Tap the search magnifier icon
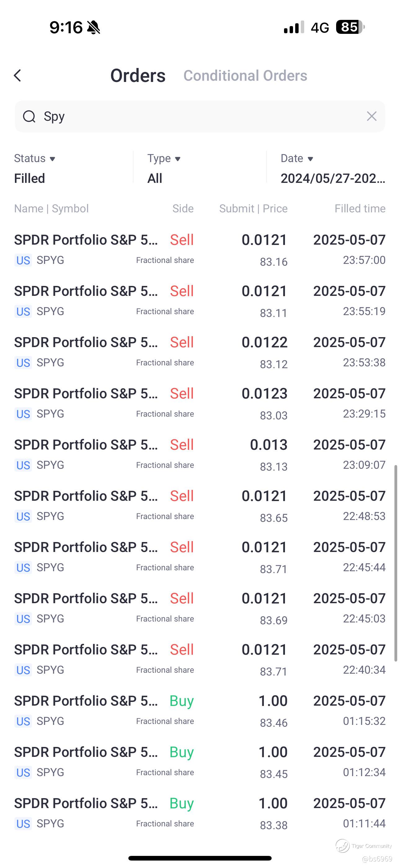Image resolution: width=400 pixels, height=868 pixels. (29, 117)
